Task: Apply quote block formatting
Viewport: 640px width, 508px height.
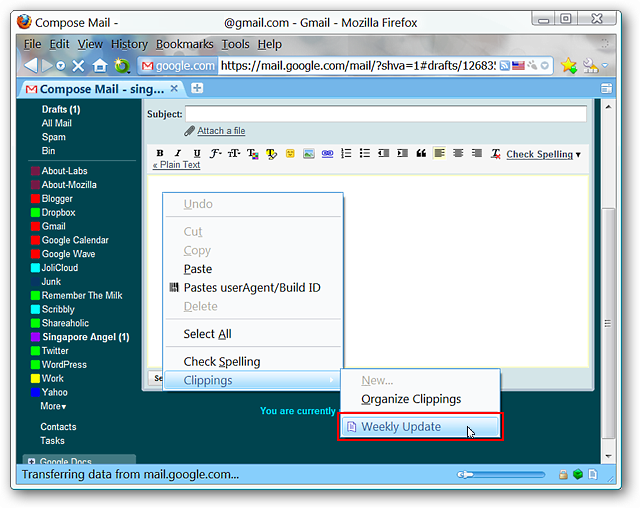Action: [x=421, y=153]
